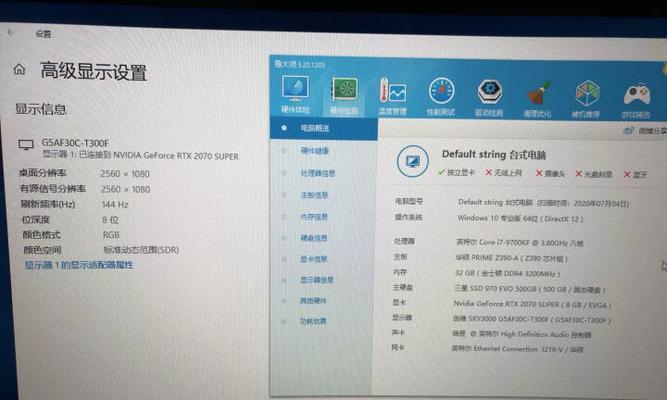Click the 设置 window title
The width and height of the screenshot is (667, 400).
tap(43, 34)
